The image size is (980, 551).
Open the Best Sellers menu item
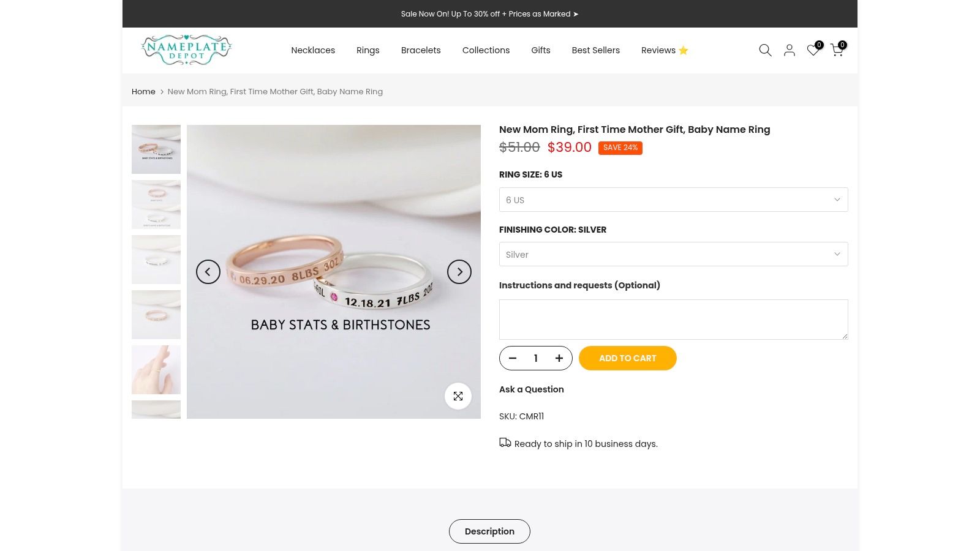tap(596, 50)
